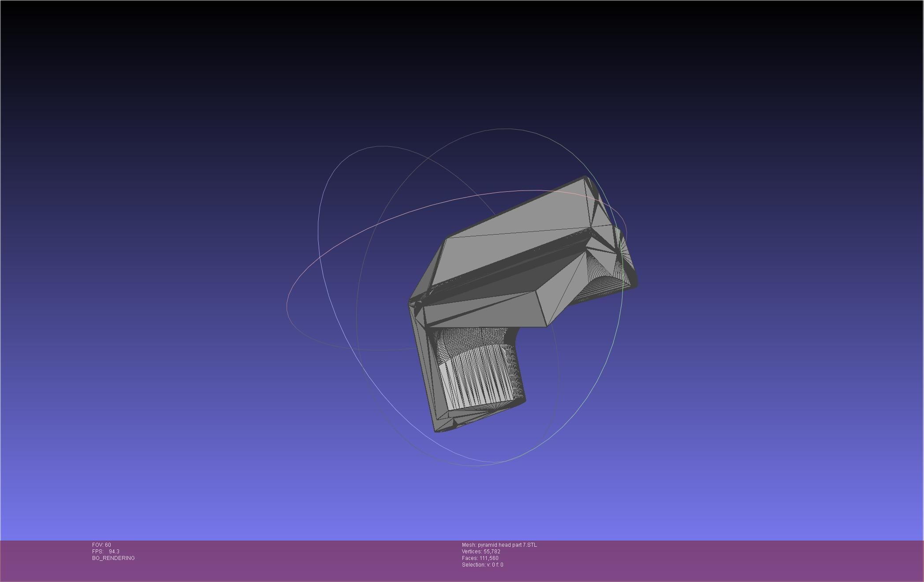Screen dimensions: 924x582
Task: Click the purple info bar's empty right area
Action: coord(749,560)
